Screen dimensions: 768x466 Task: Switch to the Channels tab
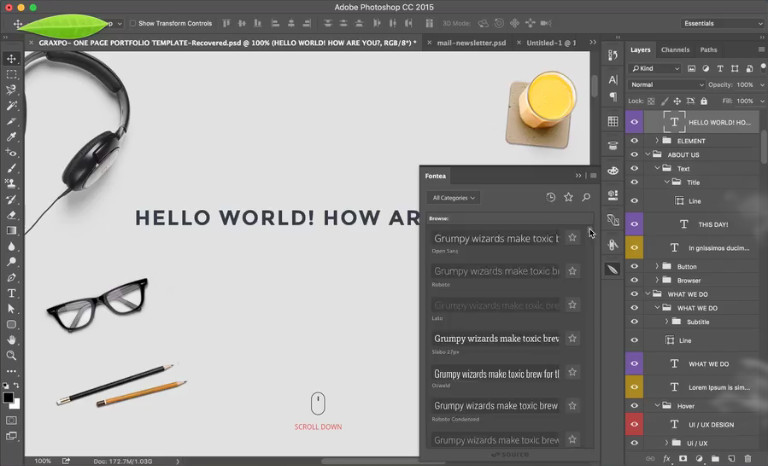(675, 49)
